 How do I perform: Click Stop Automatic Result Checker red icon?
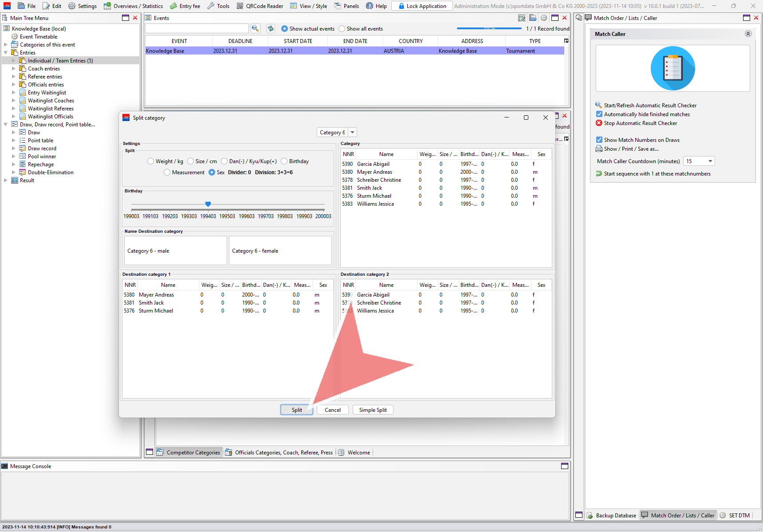pos(599,123)
